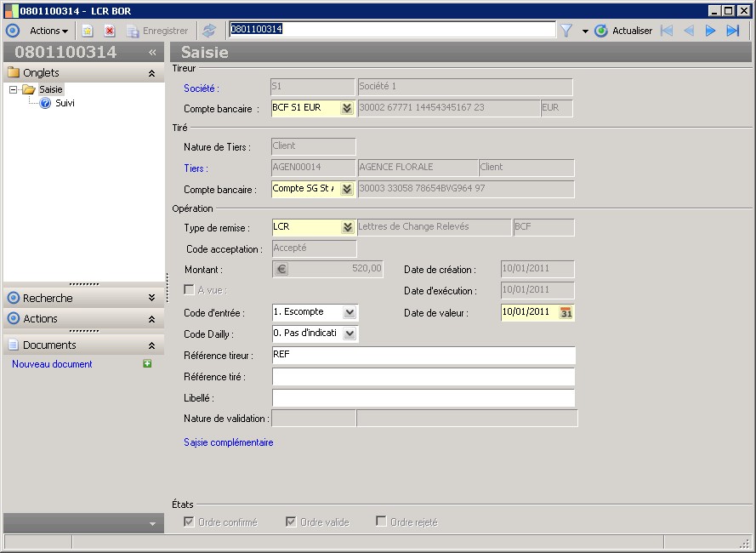The height and width of the screenshot is (553, 756).
Task: Collapse the left sidebar with double chevron
Action: point(152,52)
